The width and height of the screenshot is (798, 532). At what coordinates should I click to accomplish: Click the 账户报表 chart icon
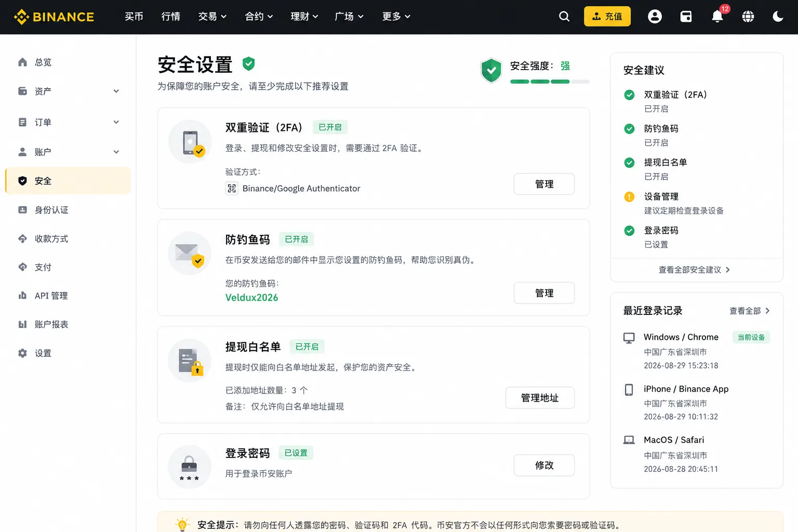click(x=22, y=324)
